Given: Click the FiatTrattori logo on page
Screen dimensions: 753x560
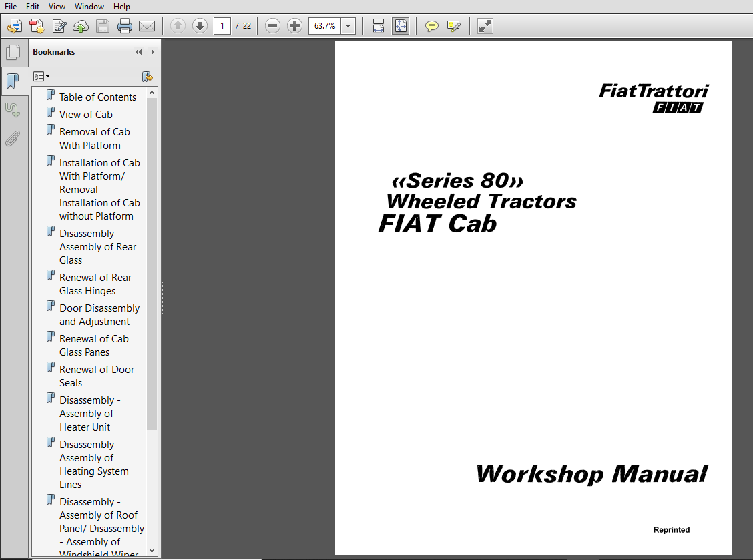Looking at the screenshot, I should click(654, 97).
